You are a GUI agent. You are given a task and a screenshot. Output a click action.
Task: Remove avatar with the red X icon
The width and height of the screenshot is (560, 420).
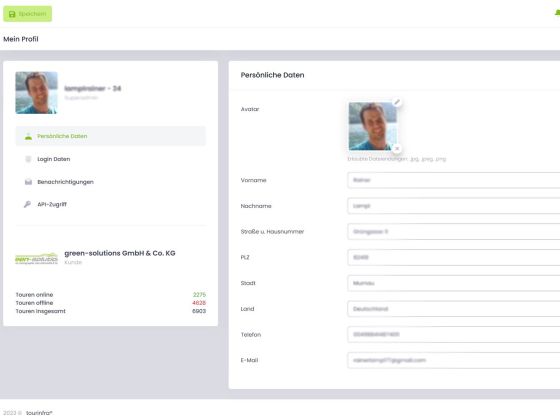397,148
